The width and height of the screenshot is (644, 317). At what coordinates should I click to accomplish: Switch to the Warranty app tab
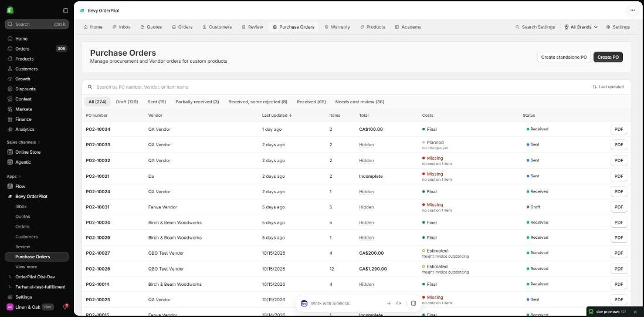click(x=337, y=27)
